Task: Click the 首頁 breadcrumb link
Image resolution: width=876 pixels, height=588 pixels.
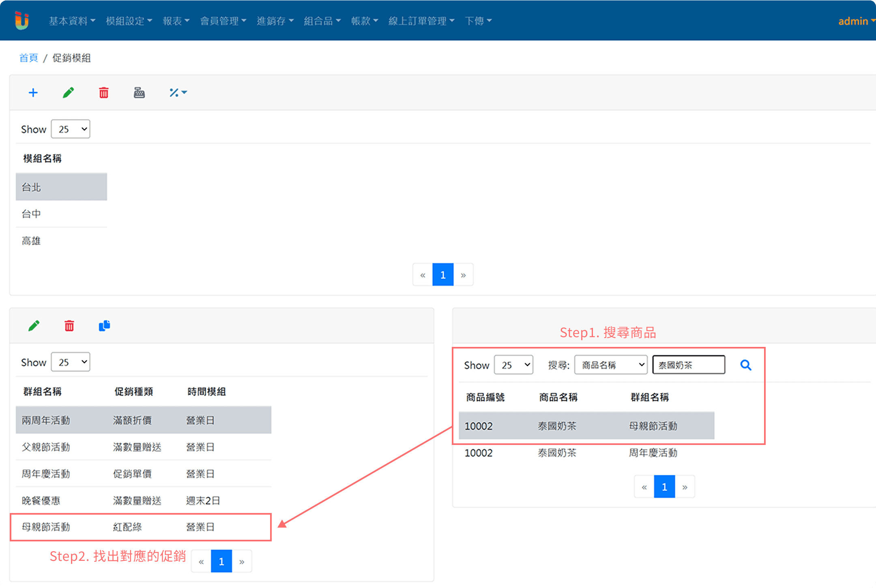Action: tap(28, 58)
